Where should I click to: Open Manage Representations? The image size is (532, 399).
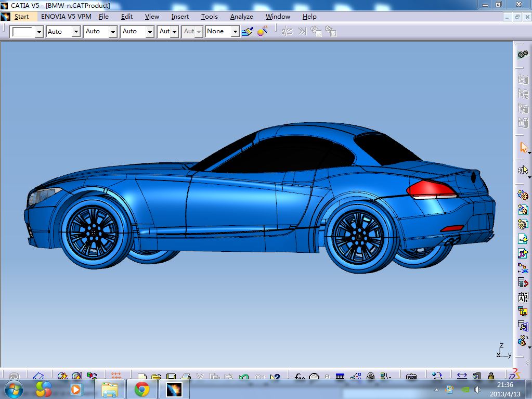coord(523,326)
